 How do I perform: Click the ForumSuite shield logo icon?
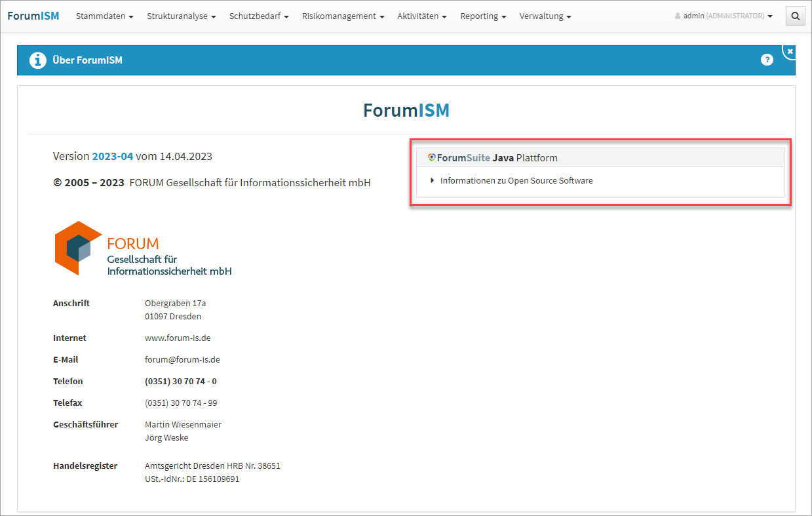click(431, 157)
